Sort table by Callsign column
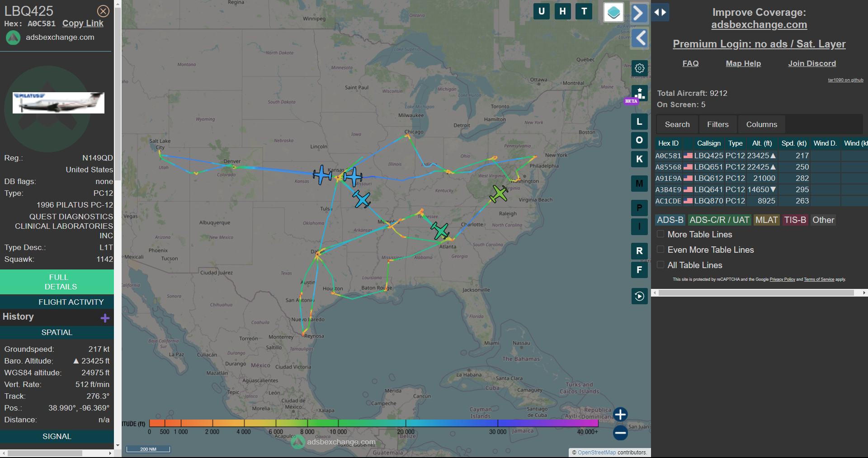868x458 pixels. click(x=709, y=143)
